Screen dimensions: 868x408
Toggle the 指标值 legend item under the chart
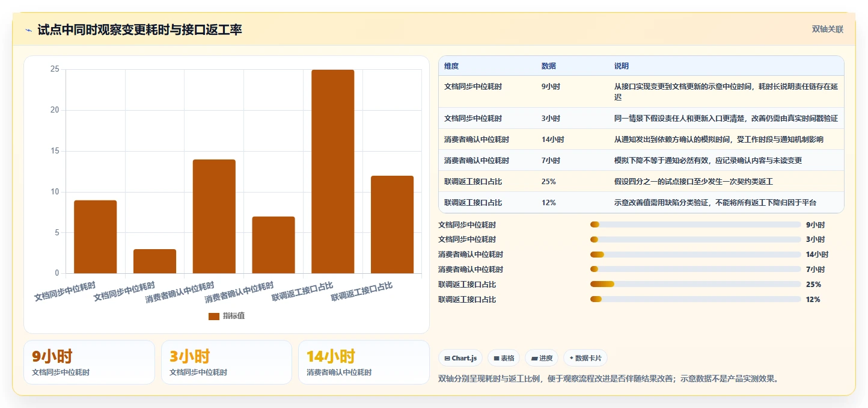pyautogui.click(x=227, y=316)
